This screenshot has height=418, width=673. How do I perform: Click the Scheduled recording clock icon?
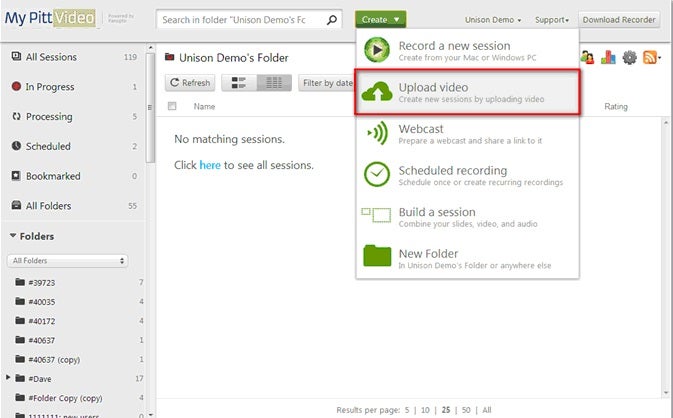377,174
